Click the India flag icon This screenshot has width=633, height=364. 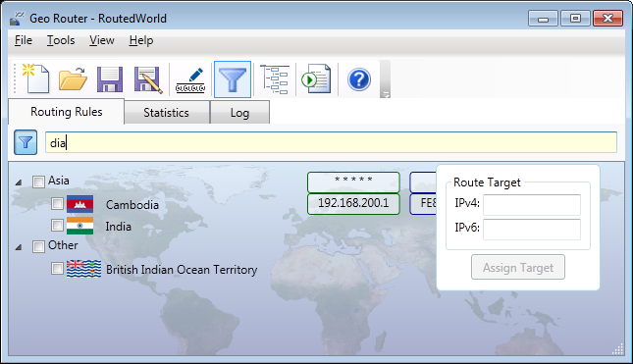(x=79, y=226)
